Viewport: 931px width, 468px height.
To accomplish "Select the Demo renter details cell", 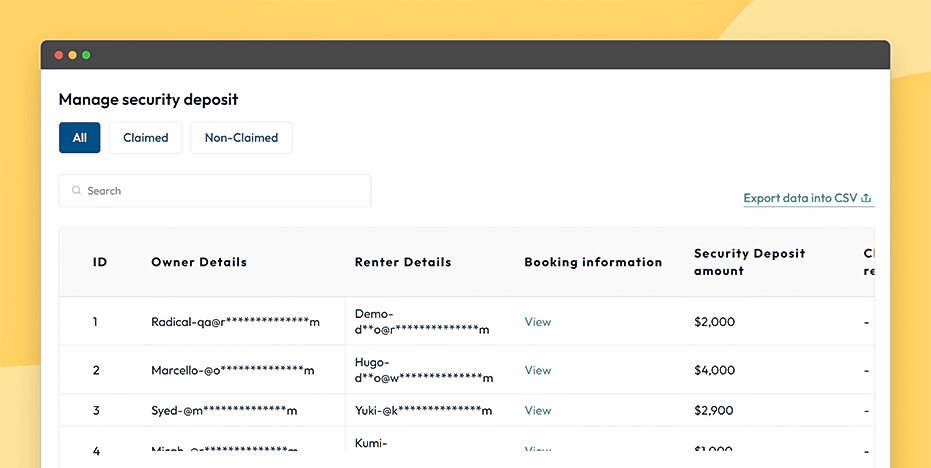I will (422, 321).
